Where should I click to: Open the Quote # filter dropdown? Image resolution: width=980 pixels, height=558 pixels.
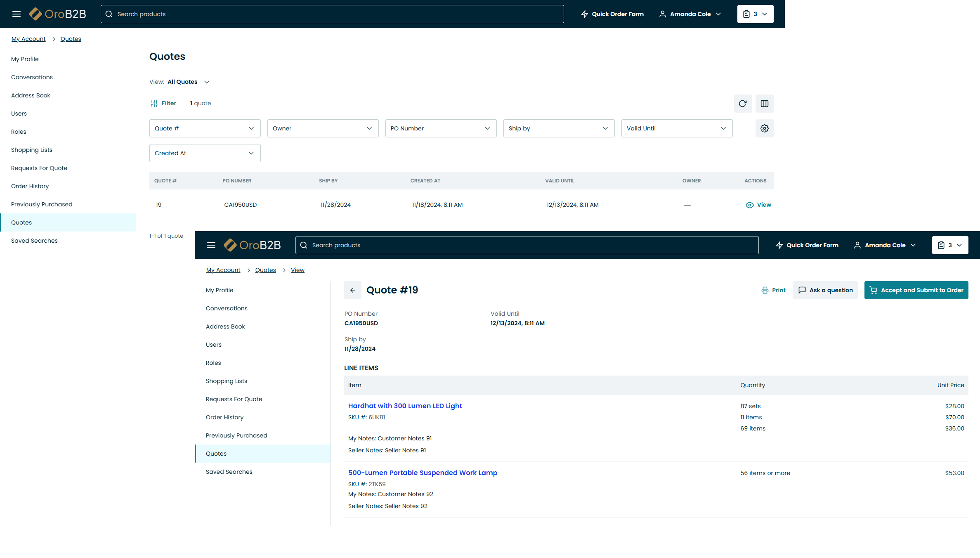(x=205, y=128)
